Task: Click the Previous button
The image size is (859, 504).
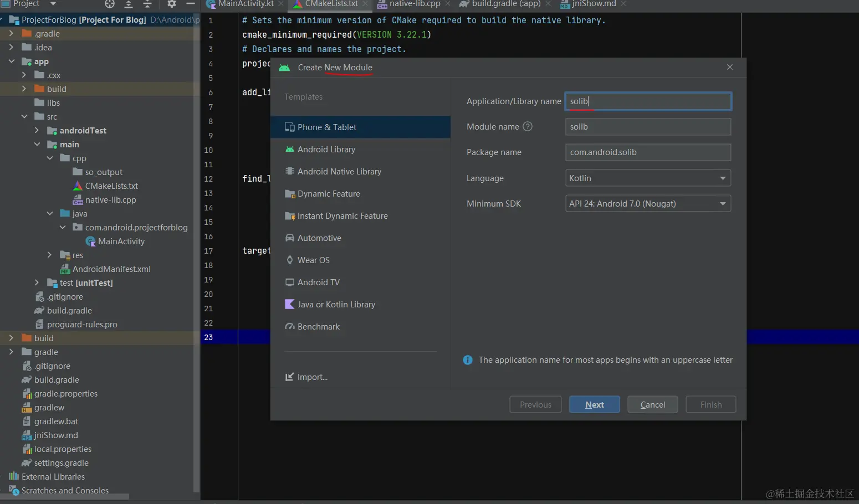Action: [x=535, y=404]
